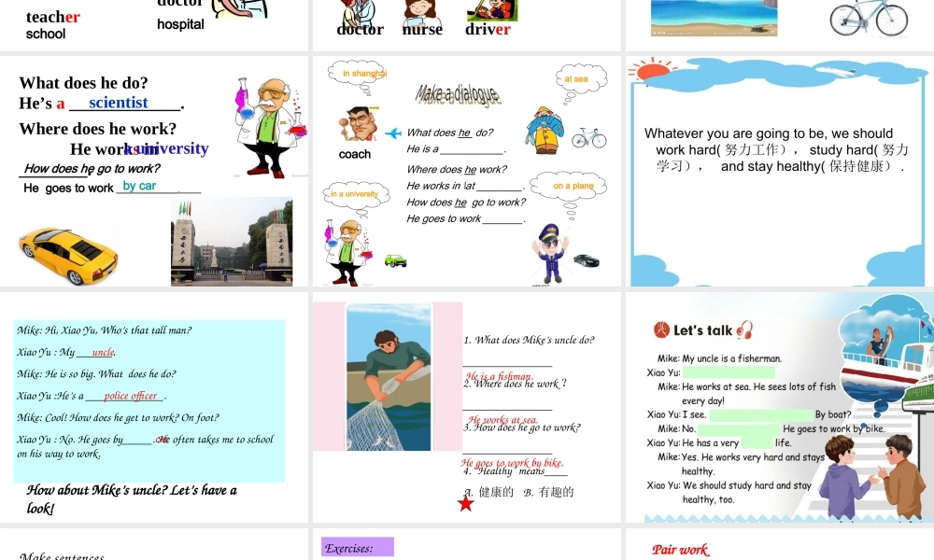The height and width of the screenshot is (560, 934).
Task: Click 'How does he go to work?' heading on scientist slide
Action: coord(92,168)
